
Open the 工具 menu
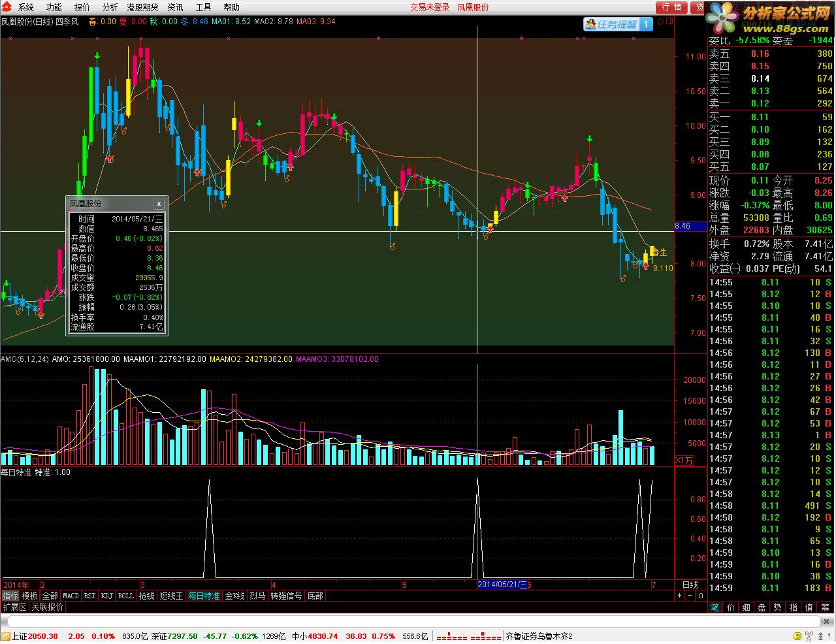pyautogui.click(x=203, y=7)
